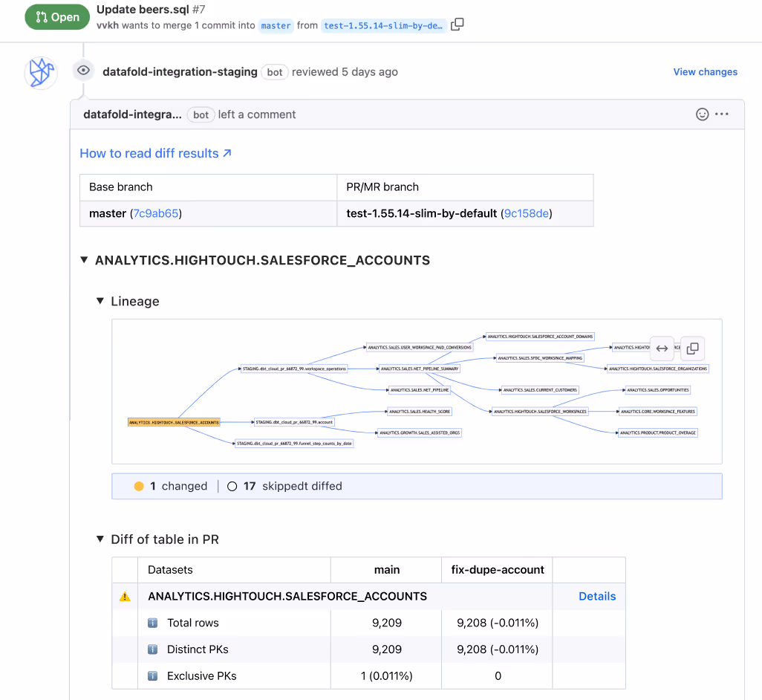Click info icon beside Exclusive PKs
This screenshot has height=700, width=762.
tap(152, 676)
